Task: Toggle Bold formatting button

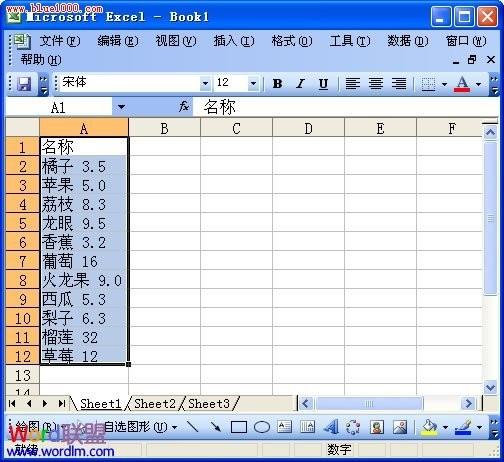Action: (x=277, y=84)
